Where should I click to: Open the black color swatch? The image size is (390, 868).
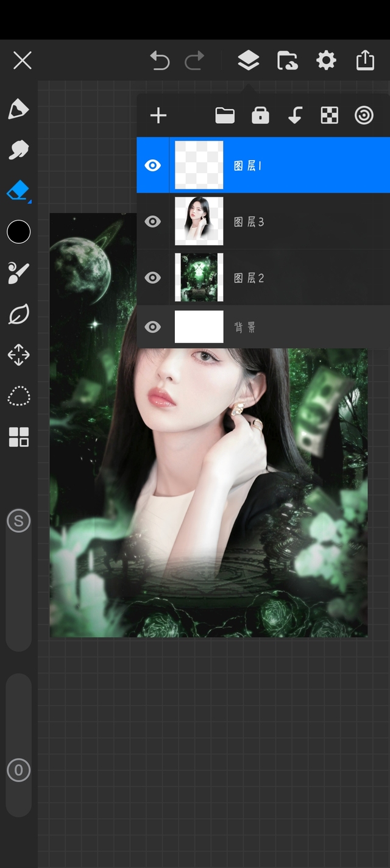click(18, 232)
